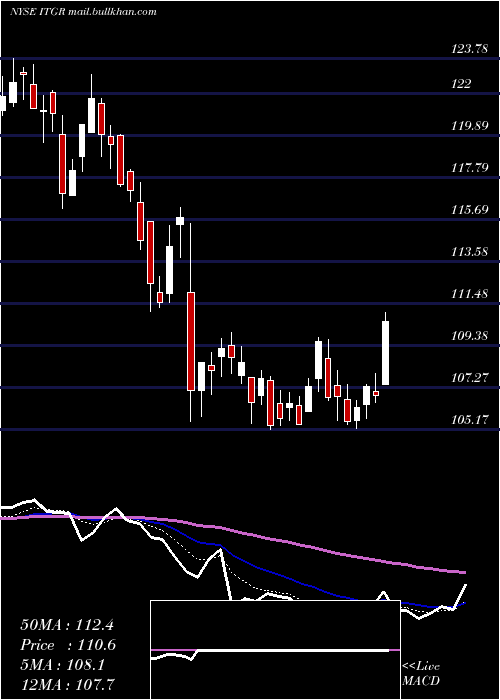Select the 122 price axis label
The width and height of the screenshot is (500, 700).
461,83
